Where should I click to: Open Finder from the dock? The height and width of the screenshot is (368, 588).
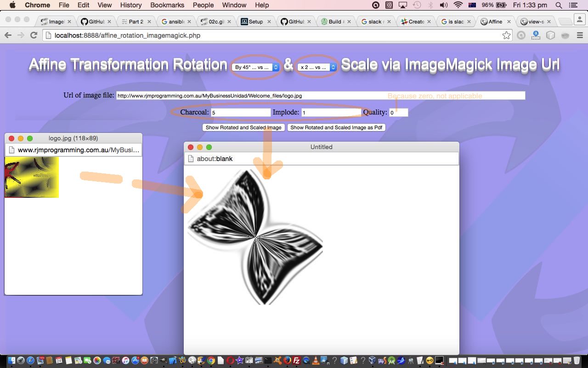(x=11, y=360)
